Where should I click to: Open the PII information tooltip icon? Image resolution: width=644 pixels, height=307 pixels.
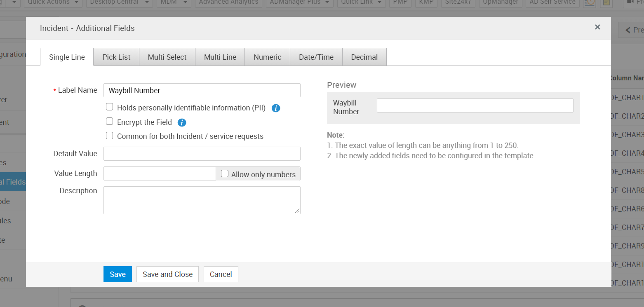276,108
